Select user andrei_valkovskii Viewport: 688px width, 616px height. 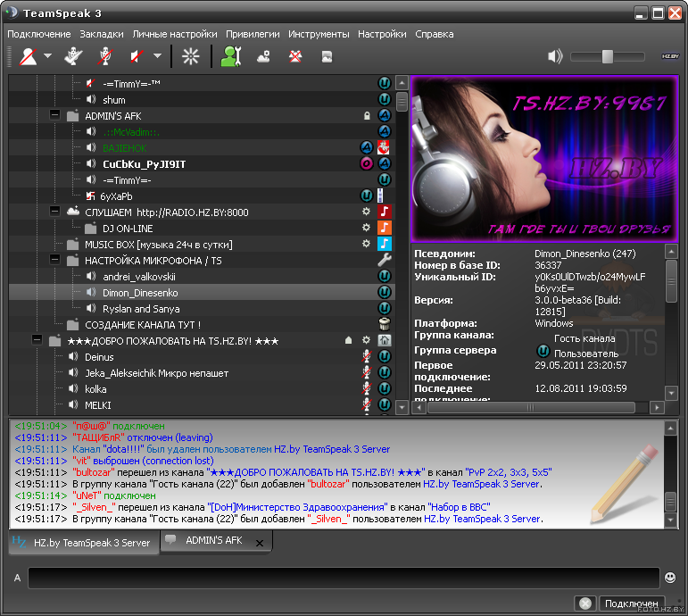139,277
